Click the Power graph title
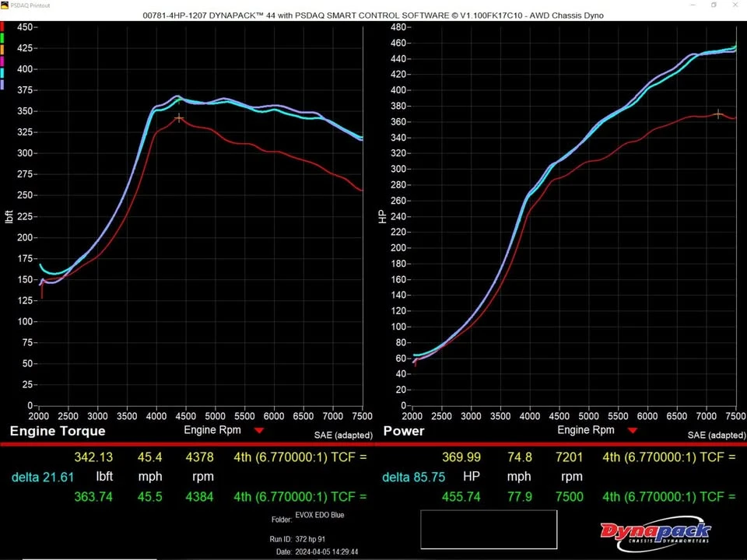Viewport: 747px width, 560px height. [404, 431]
